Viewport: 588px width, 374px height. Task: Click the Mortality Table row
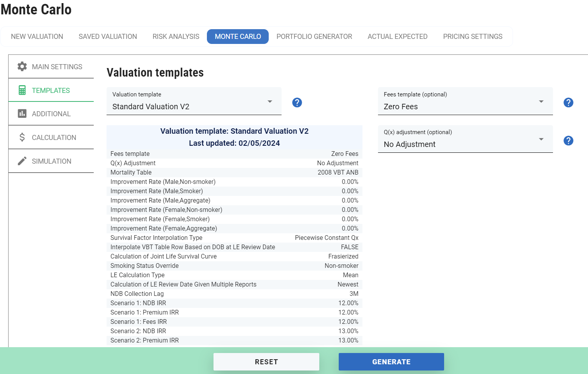234,172
